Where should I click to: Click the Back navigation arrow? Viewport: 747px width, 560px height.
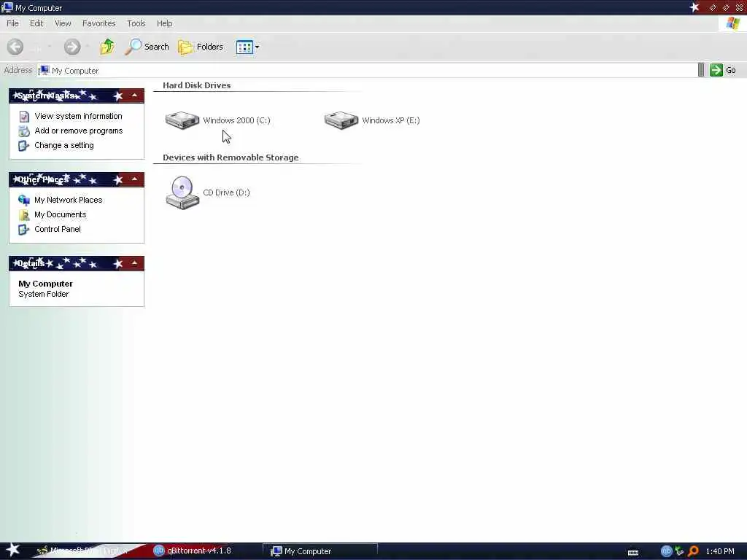point(15,47)
